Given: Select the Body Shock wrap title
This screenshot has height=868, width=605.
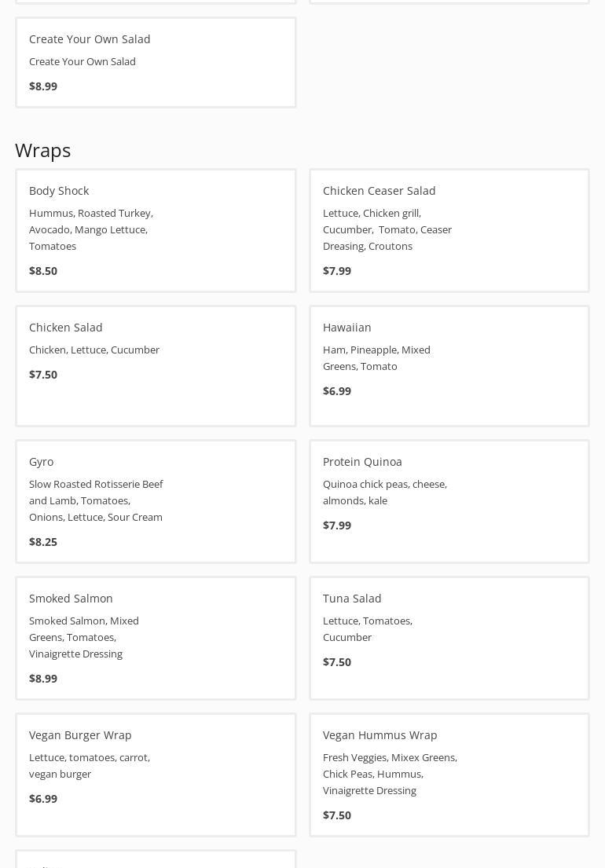Looking at the screenshot, I should 59,191.
